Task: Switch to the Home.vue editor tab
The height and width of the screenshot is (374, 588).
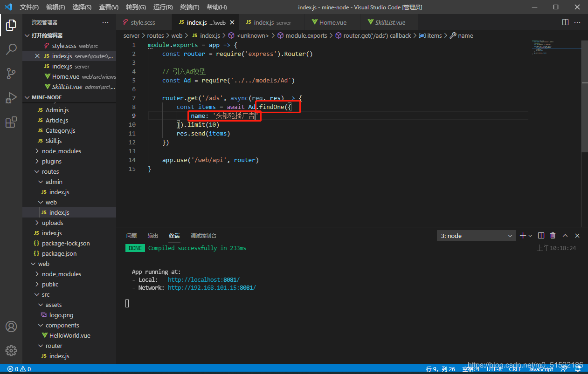Action: [332, 22]
